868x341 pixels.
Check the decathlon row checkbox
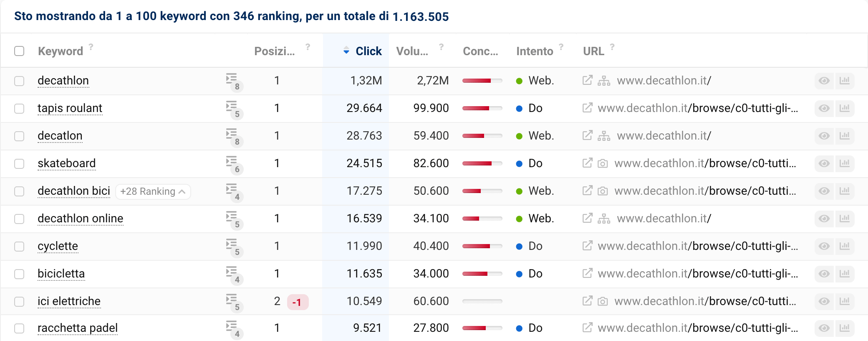19,81
